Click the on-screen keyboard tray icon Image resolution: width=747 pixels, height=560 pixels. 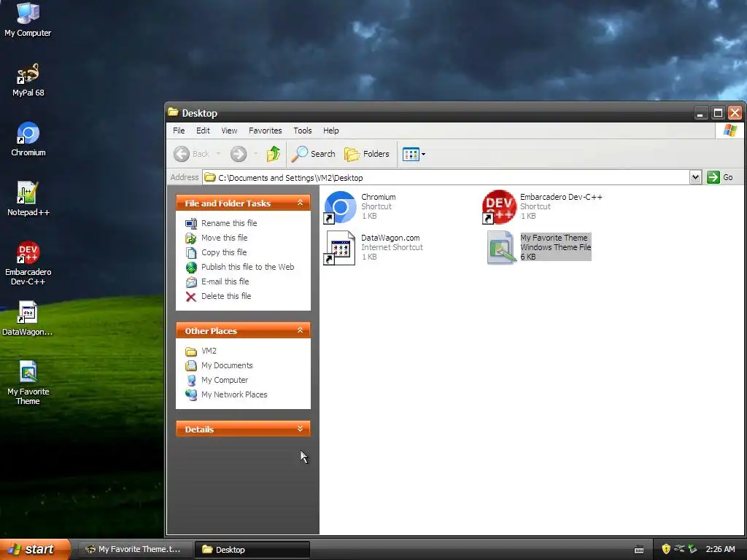(x=639, y=550)
